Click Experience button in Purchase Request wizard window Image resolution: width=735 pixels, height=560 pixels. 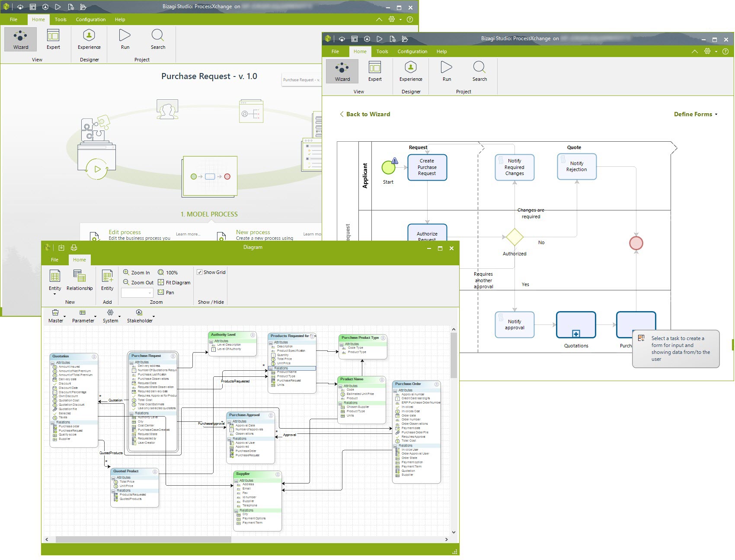(x=89, y=39)
